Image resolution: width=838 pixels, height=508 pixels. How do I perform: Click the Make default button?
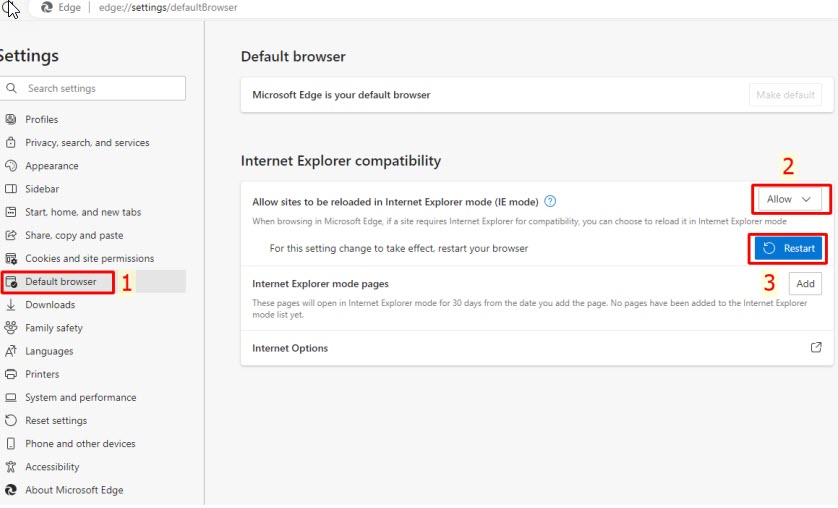785,95
